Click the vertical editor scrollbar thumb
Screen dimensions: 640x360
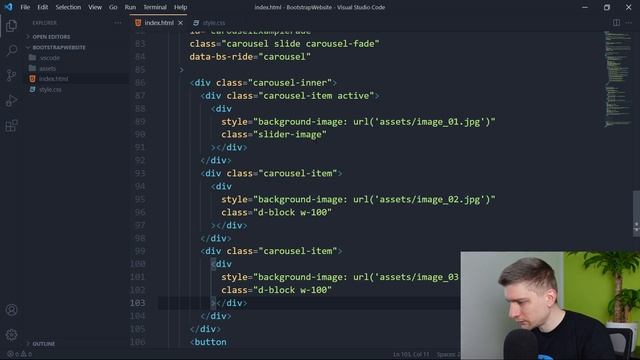636,213
